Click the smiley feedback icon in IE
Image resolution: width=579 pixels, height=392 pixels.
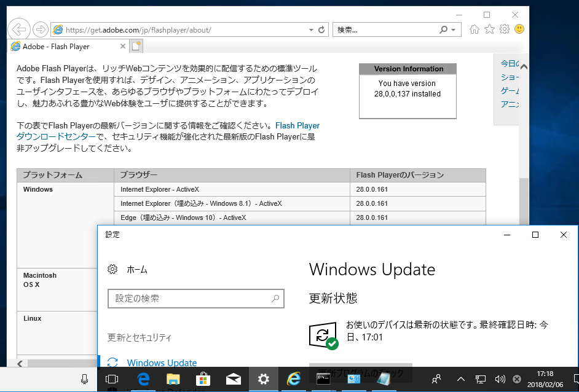(x=519, y=29)
